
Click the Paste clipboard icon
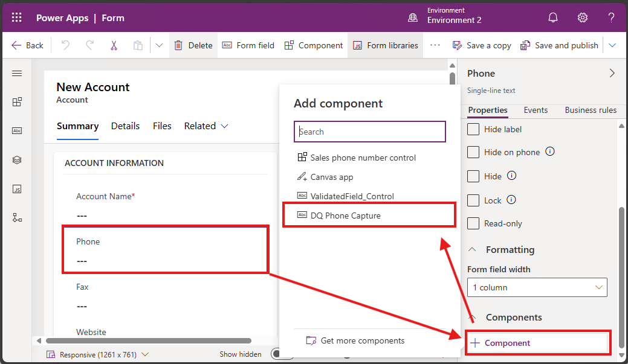(x=138, y=45)
